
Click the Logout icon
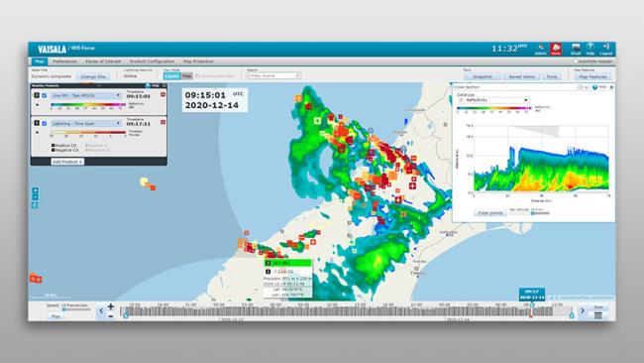point(605,49)
